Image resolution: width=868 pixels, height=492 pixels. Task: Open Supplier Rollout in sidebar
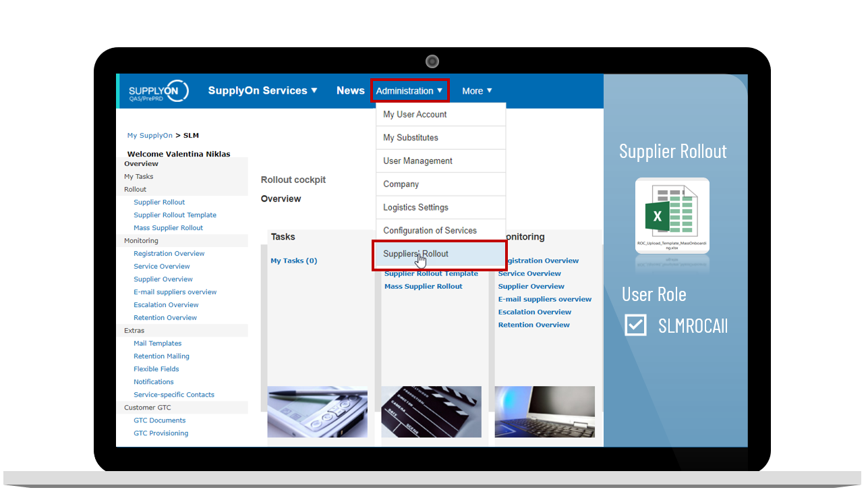coord(159,202)
